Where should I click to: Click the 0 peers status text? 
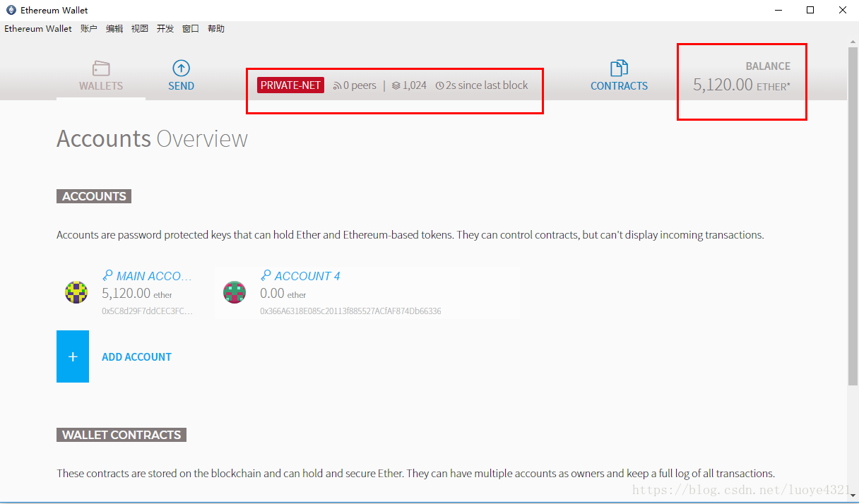tap(360, 85)
